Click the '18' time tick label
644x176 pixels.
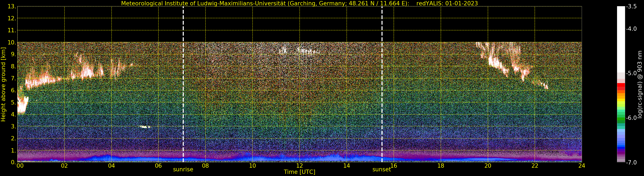point(441,166)
